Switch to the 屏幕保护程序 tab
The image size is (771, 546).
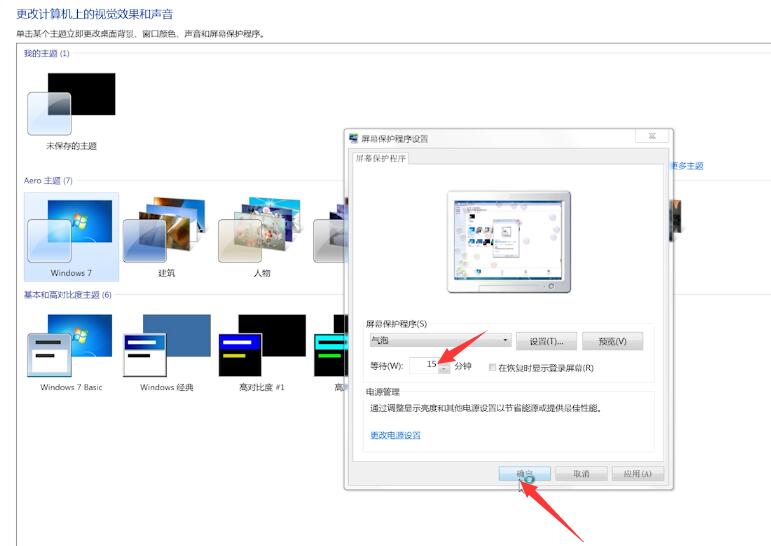[x=379, y=158]
